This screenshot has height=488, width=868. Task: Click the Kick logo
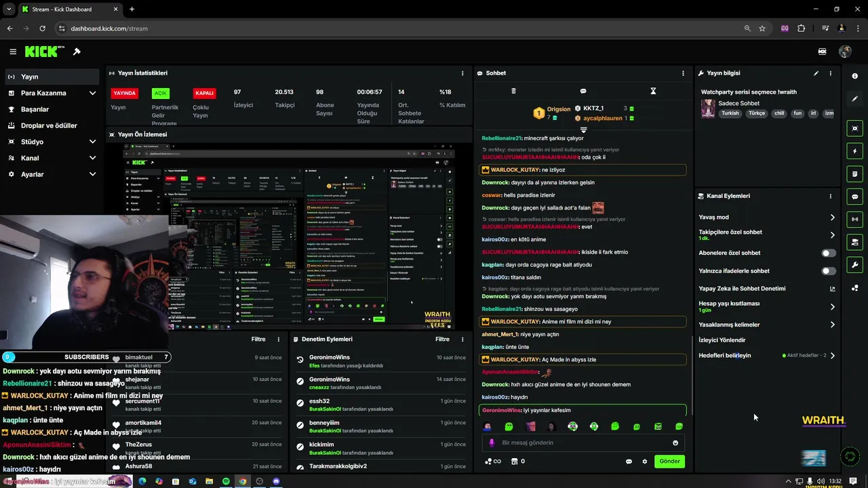click(x=45, y=52)
